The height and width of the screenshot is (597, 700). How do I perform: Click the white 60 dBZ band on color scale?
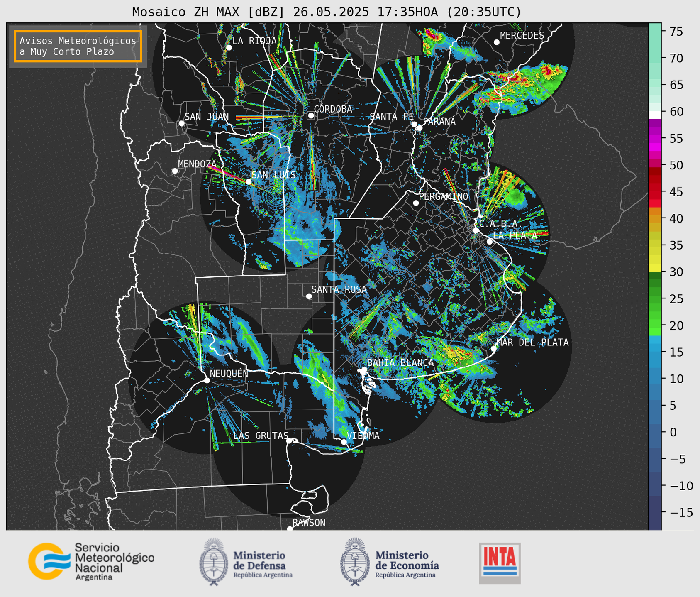[x=655, y=115]
